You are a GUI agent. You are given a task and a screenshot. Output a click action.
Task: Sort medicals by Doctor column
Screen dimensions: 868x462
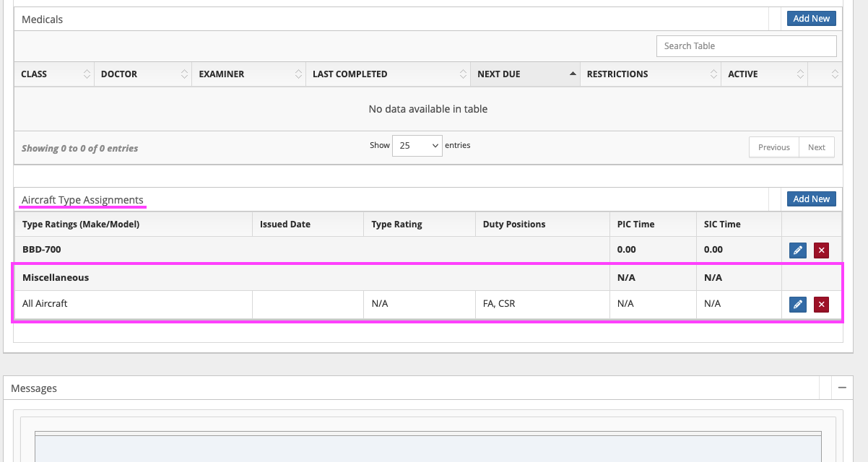(x=143, y=74)
